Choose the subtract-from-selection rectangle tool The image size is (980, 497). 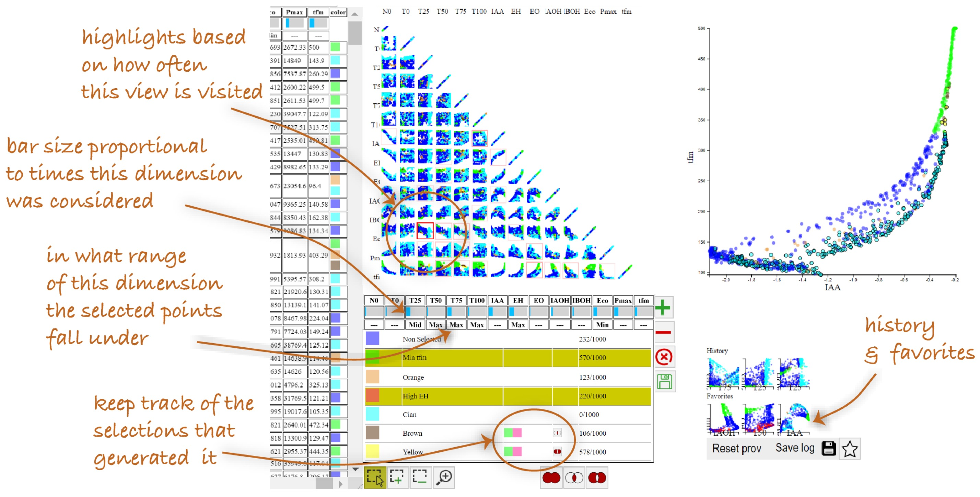[420, 477]
